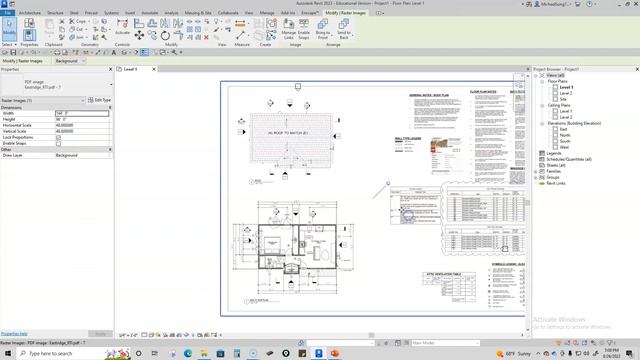Switch to Manage ribbon tab
The width and height of the screenshot is (640, 360).
click(x=267, y=13)
